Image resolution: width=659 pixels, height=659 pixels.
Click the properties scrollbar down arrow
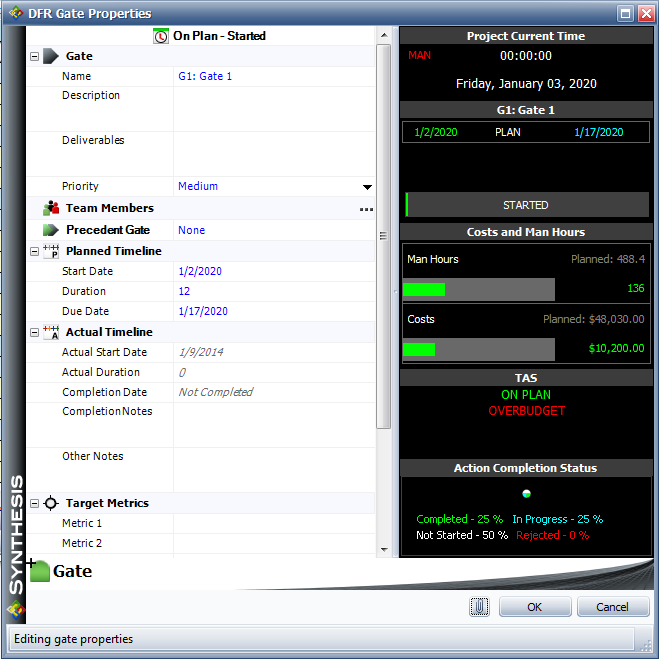pos(384,549)
